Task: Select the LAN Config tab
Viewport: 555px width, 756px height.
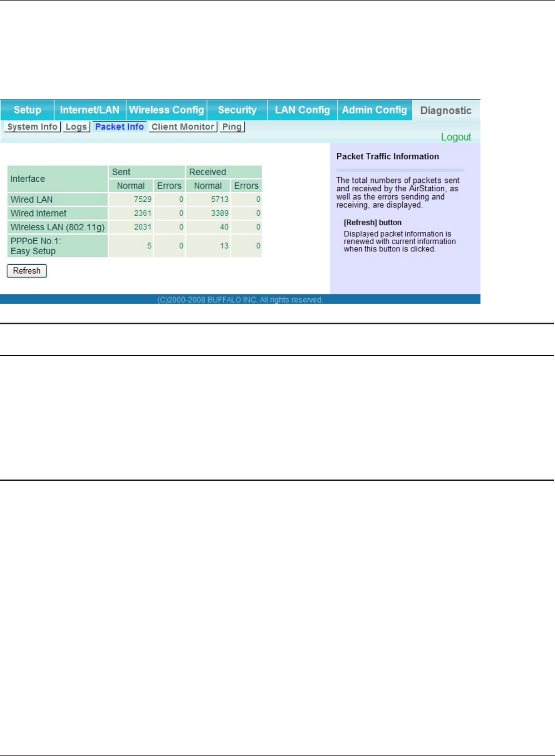Action: pyautogui.click(x=302, y=110)
